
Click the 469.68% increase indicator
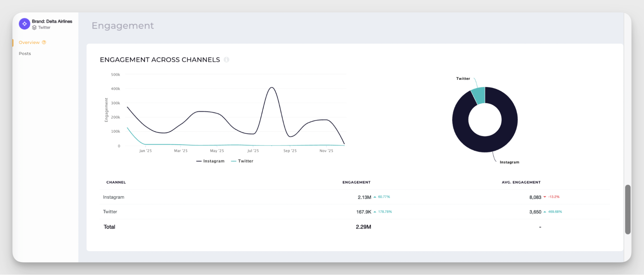pyautogui.click(x=553, y=212)
